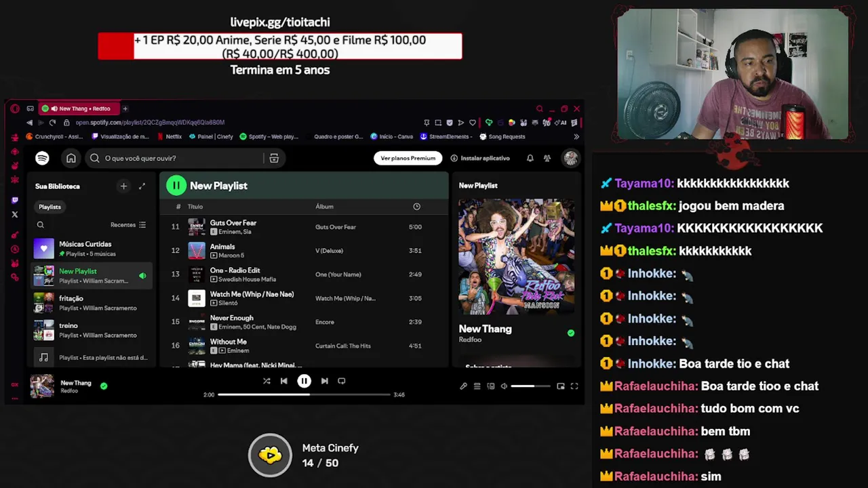Viewport: 868px width, 488px height.
Task: Open Maroon 5 artist link
Action: click(x=231, y=256)
